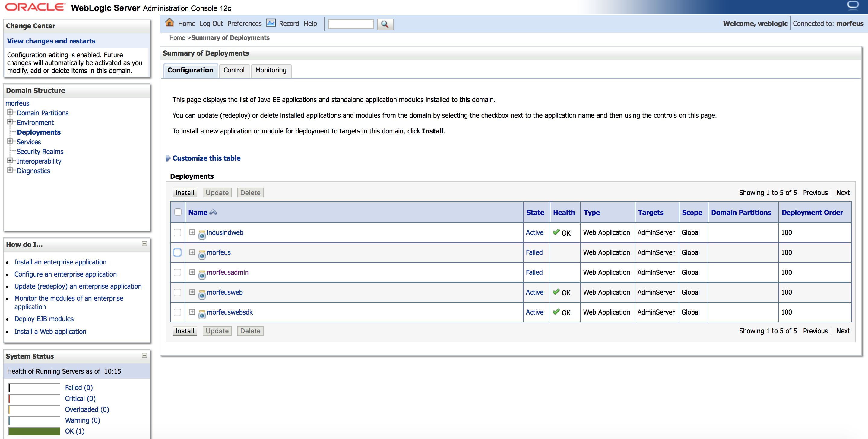Switch to the Control tab
This screenshot has width=868, height=439.
coord(234,70)
